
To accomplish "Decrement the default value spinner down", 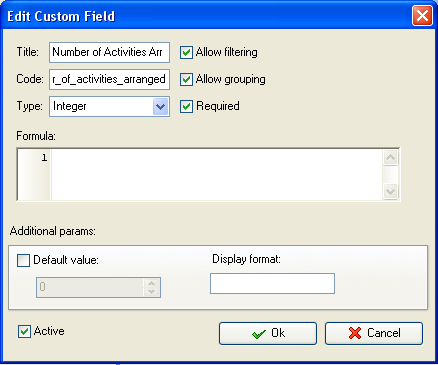I will click(x=152, y=291).
